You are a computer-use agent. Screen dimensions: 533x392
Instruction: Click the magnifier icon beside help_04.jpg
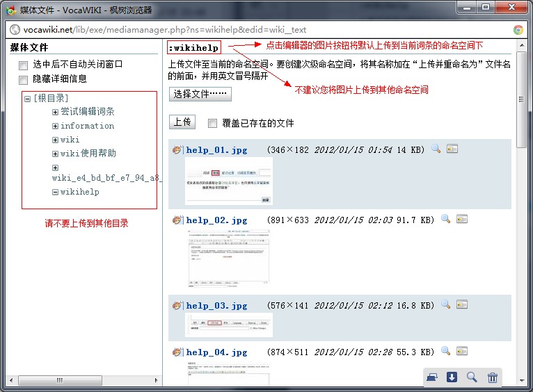[445, 351]
